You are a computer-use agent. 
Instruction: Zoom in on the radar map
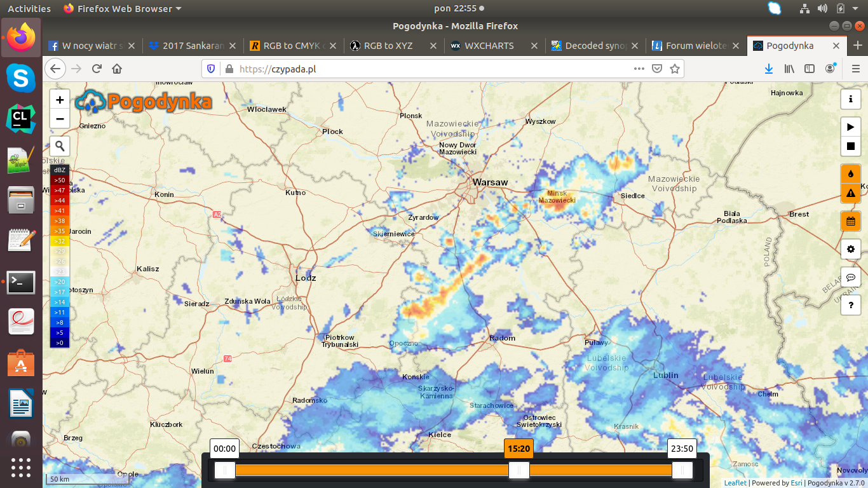point(60,100)
